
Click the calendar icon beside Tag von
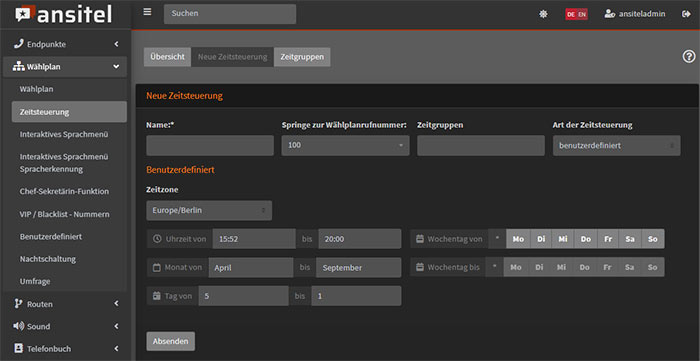point(156,295)
